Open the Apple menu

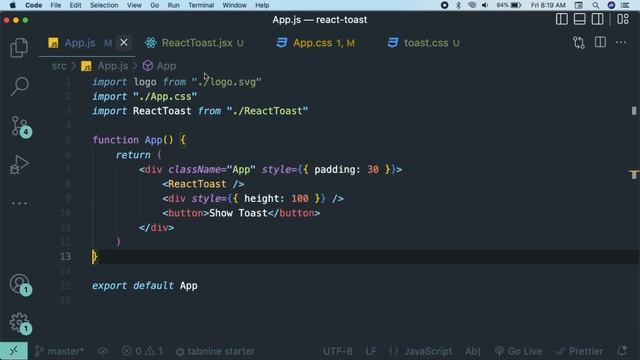(13, 5)
